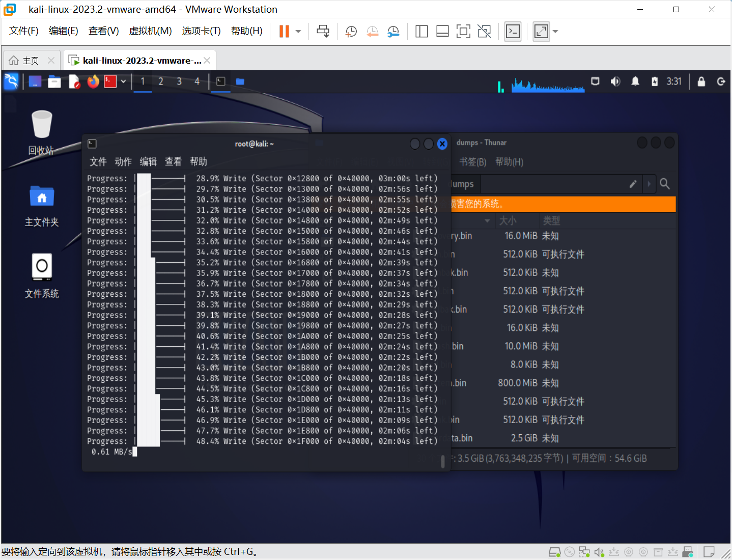Toggle the tab thumbnail bar visibility
The width and height of the screenshot is (732, 560).
pyautogui.click(x=442, y=31)
